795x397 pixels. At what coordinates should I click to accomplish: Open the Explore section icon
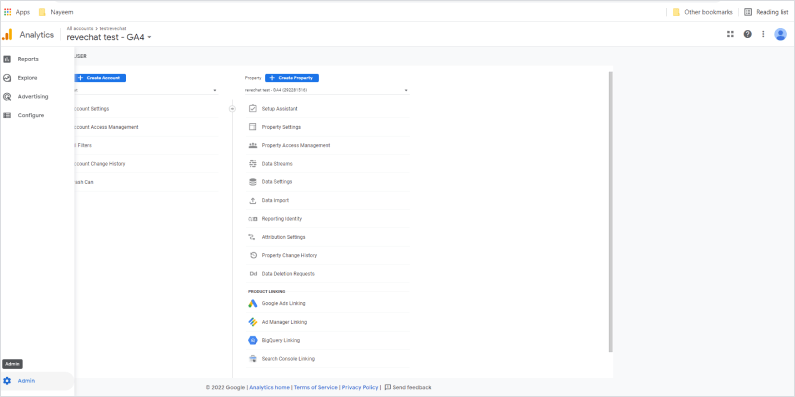click(x=7, y=78)
